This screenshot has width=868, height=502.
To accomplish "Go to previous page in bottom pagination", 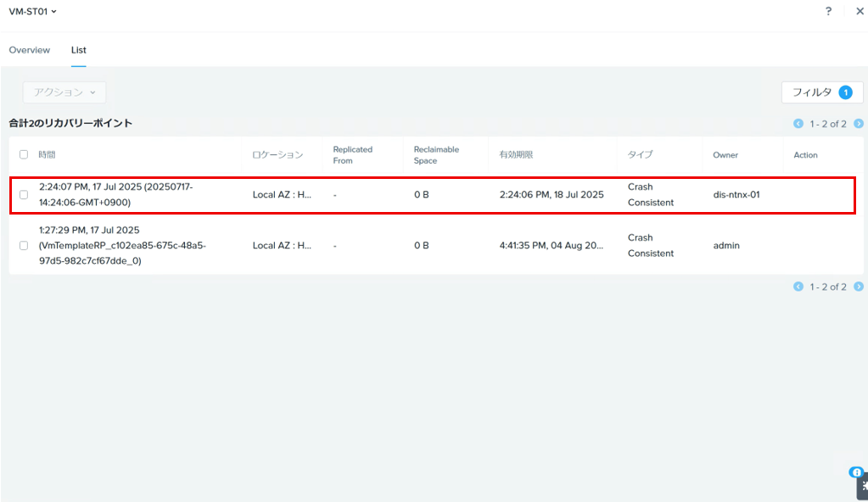I will point(798,286).
